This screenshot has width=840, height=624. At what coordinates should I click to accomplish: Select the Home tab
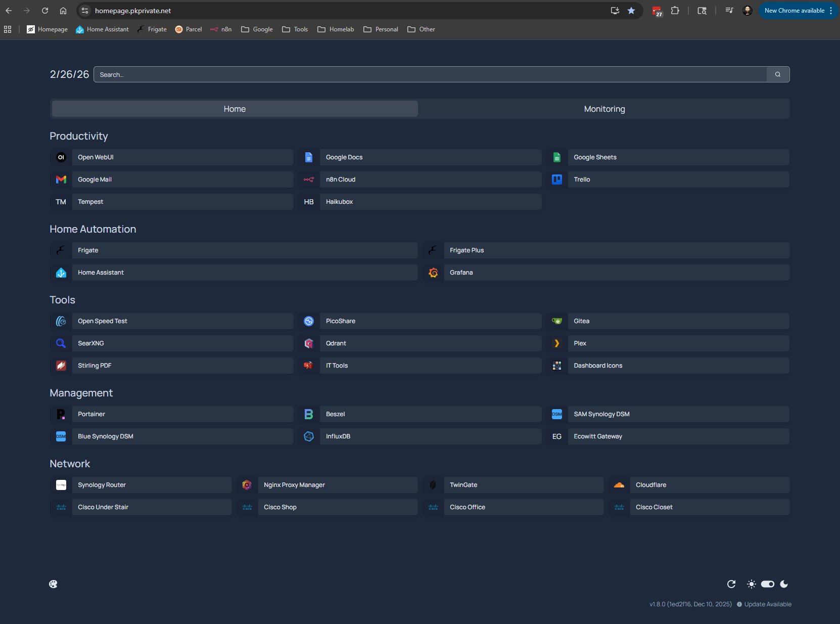[x=234, y=108]
